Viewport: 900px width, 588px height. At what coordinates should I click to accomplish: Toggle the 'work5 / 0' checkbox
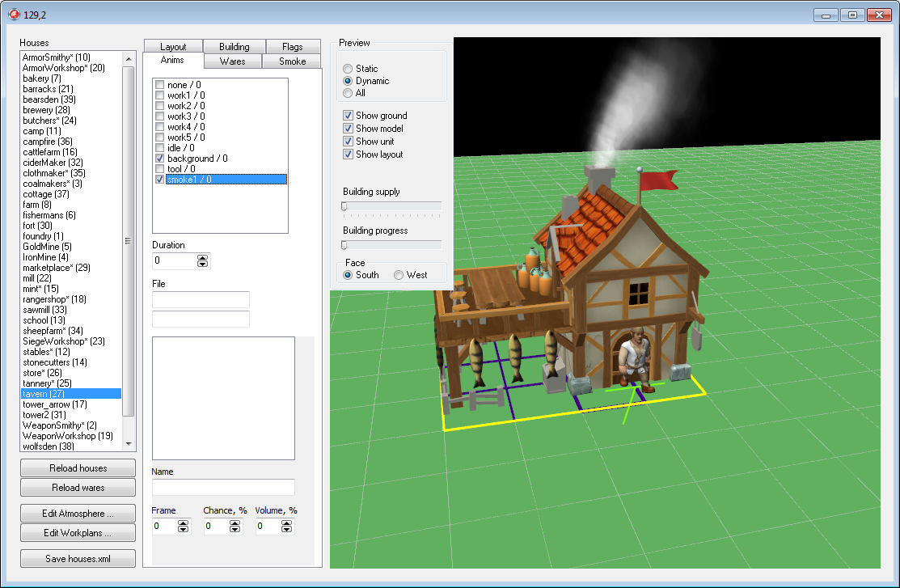[x=159, y=137]
